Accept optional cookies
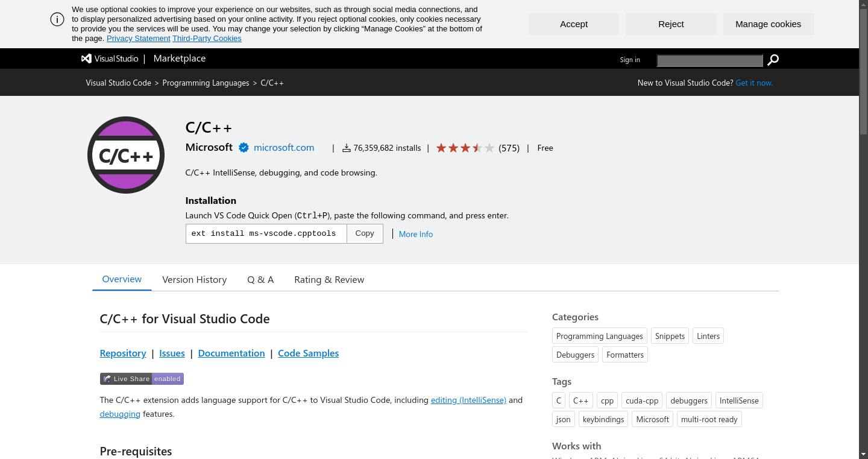This screenshot has height=459, width=868. (574, 24)
